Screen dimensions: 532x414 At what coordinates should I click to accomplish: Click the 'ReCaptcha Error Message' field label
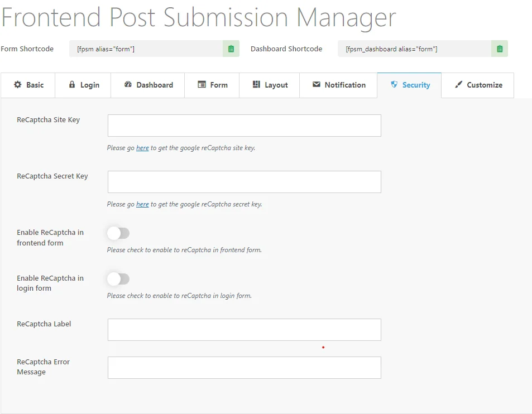(43, 367)
